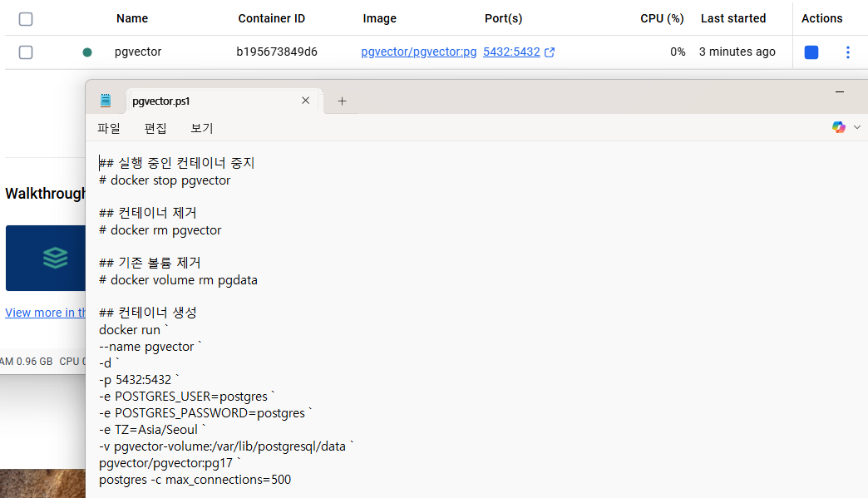Place cursor on '# docker rm pgvector' line
Image resolution: width=868 pixels, height=498 pixels.
click(x=160, y=230)
